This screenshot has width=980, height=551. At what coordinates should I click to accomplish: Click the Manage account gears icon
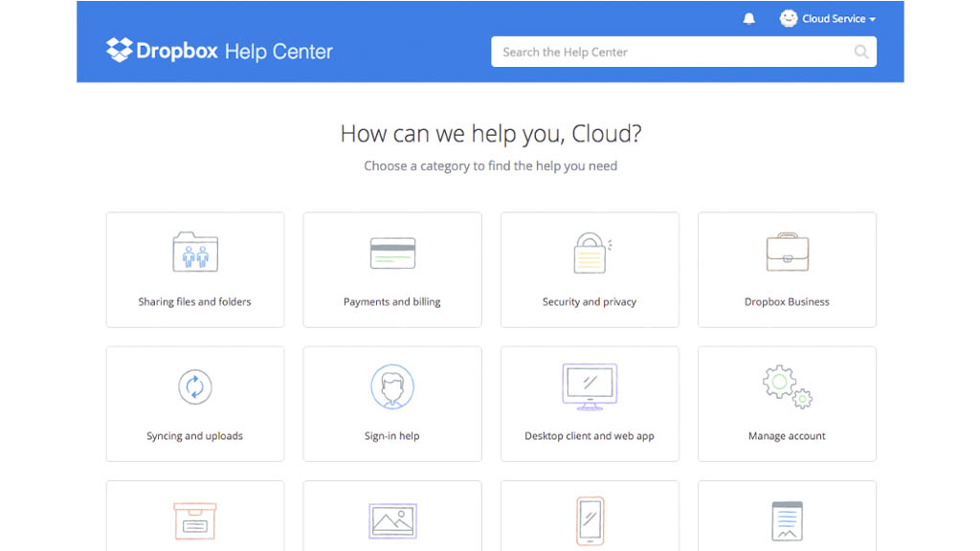pos(786,386)
